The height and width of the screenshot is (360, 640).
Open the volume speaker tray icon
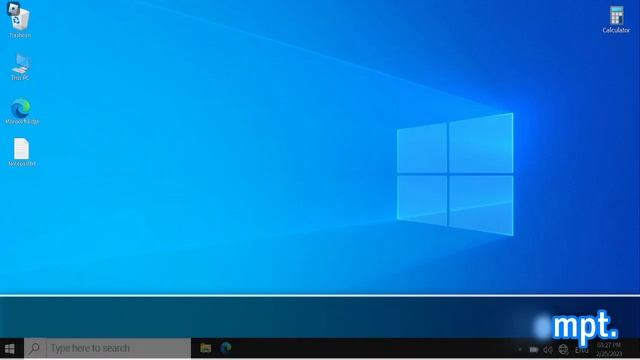[548, 349]
